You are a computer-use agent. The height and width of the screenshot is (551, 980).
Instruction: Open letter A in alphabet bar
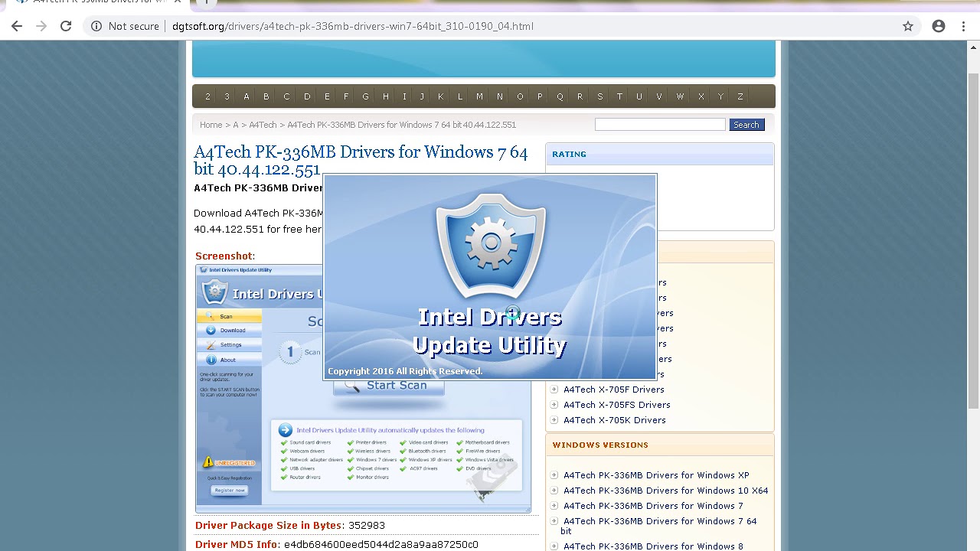tap(247, 96)
